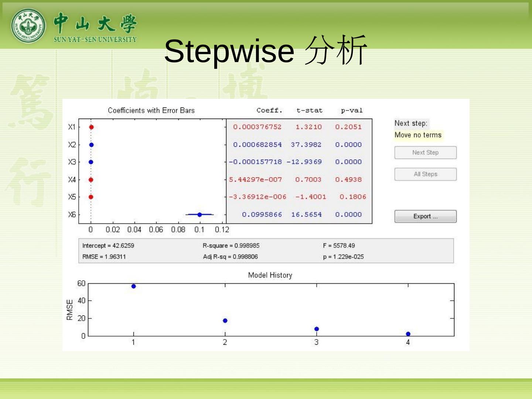Click the red X4 coefficient dot
Viewport: 532px width, 399px height.
tap(91, 180)
